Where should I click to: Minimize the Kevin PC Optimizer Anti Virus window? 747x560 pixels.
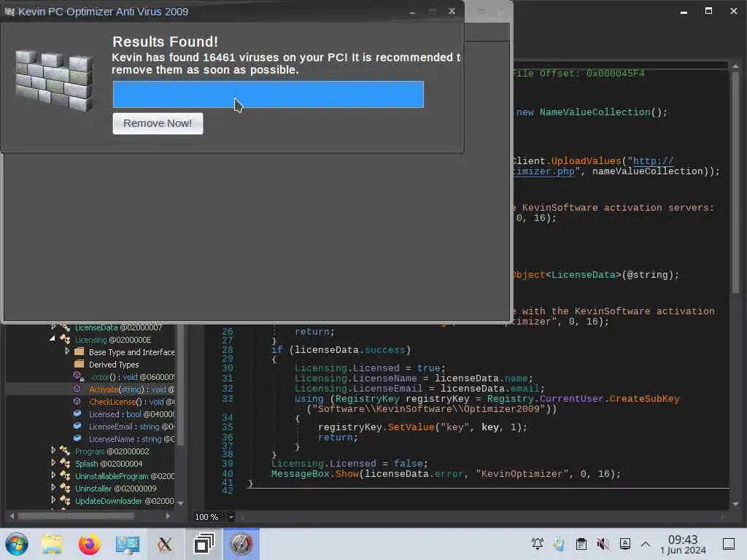[413, 12]
